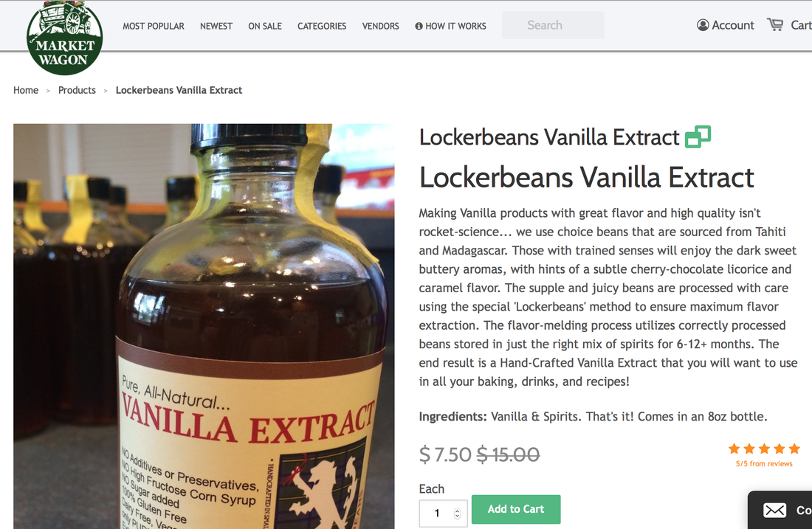Click the quantity input box
The height and width of the screenshot is (529, 812).
click(x=443, y=513)
